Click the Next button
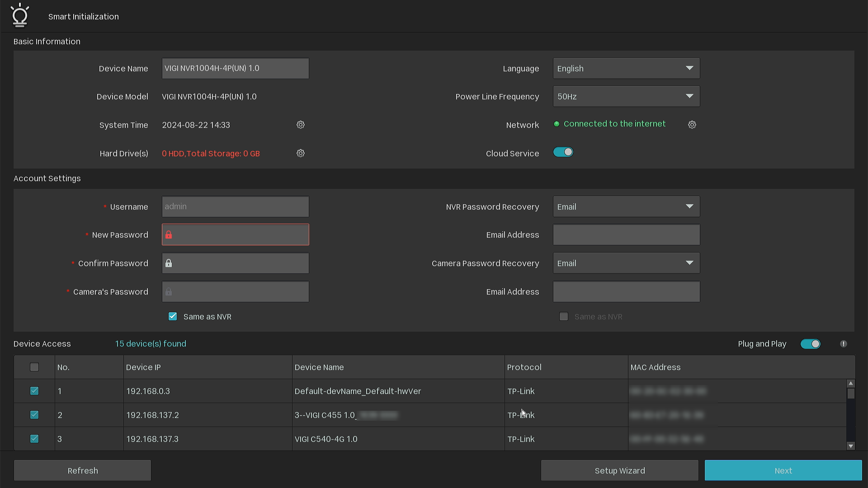The image size is (868, 488). 783,470
